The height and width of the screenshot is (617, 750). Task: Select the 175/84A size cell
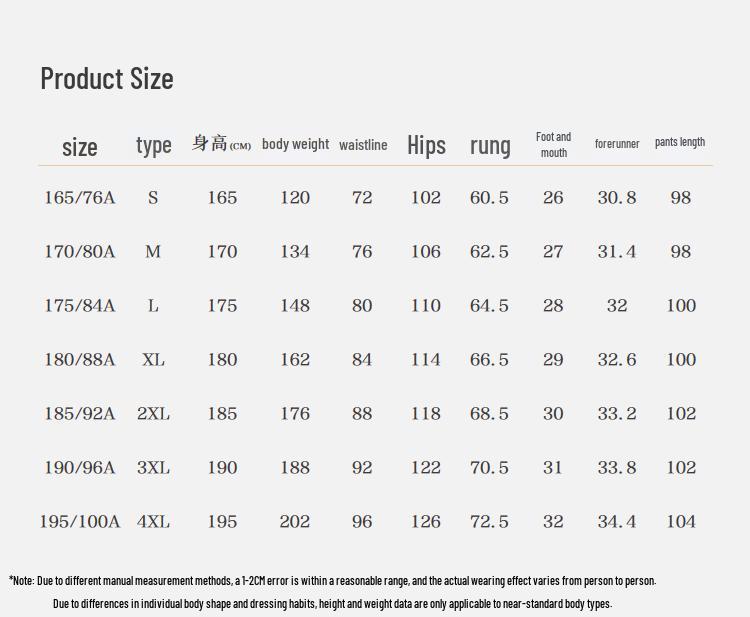(x=79, y=306)
